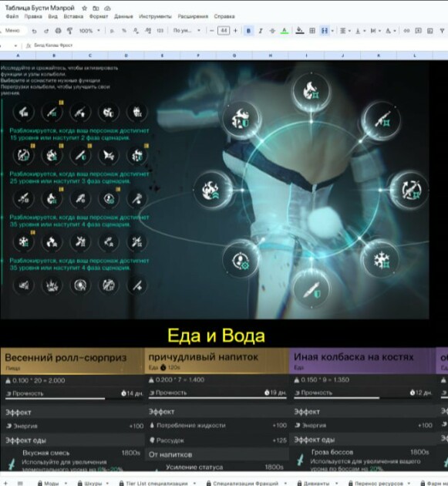Apply percent number format
The height and width of the screenshot is (486, 448).
click(x=124, y=31)
